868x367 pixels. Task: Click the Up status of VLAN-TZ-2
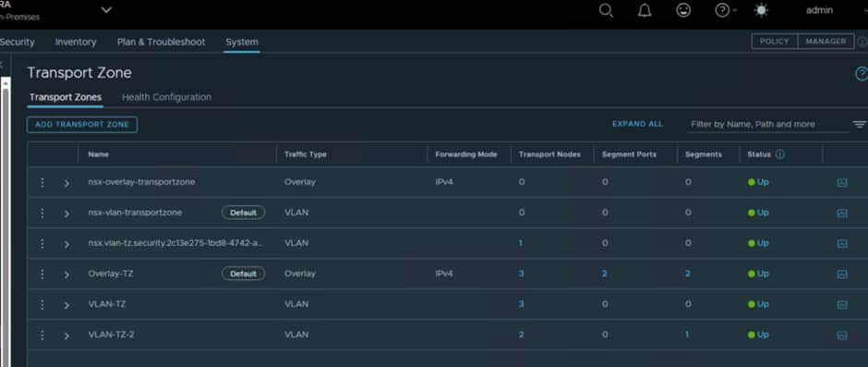[758, 335]
